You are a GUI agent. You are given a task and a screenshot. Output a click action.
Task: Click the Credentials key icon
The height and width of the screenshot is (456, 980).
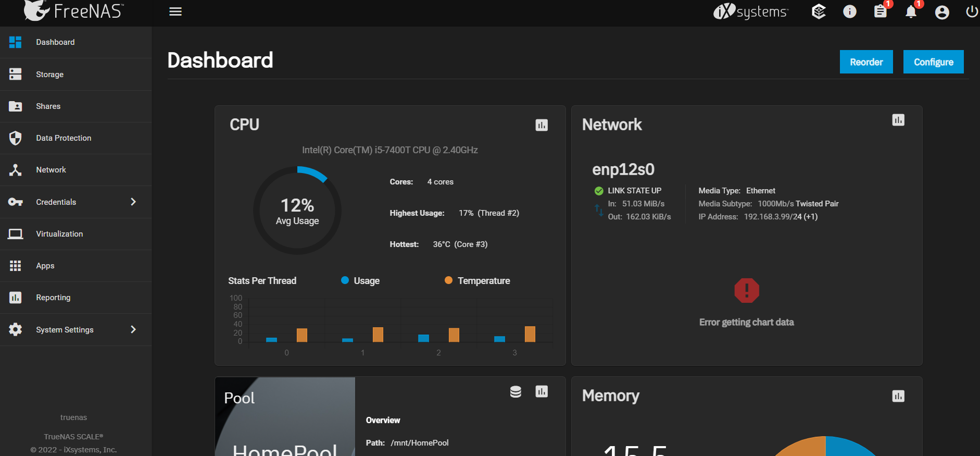pos(16,202)
